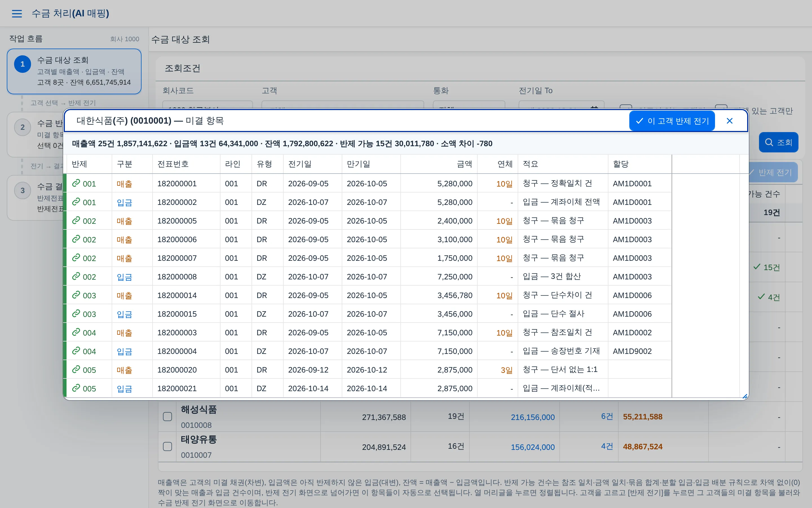
Task: Click the link icon for voucher 182000008
Action: 76,276
